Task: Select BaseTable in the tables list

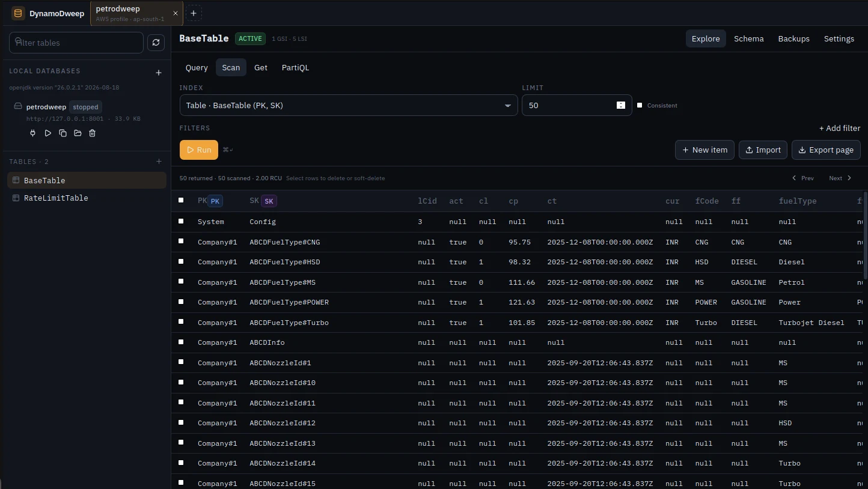Action: 87,180
